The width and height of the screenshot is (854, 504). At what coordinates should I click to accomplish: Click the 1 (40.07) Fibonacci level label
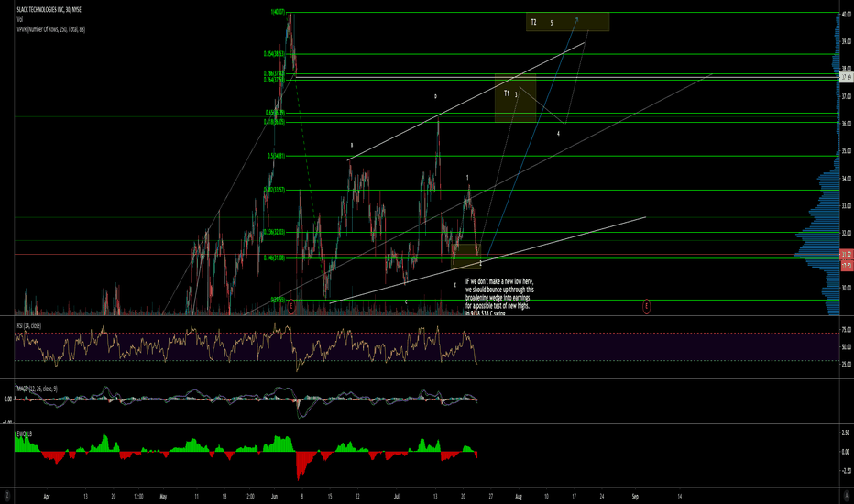tap(278, 12)
